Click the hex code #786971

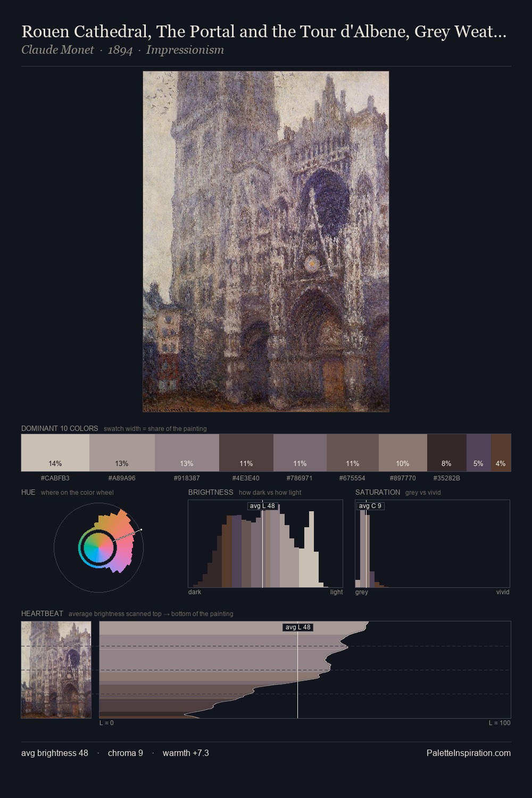click(300, 478)
